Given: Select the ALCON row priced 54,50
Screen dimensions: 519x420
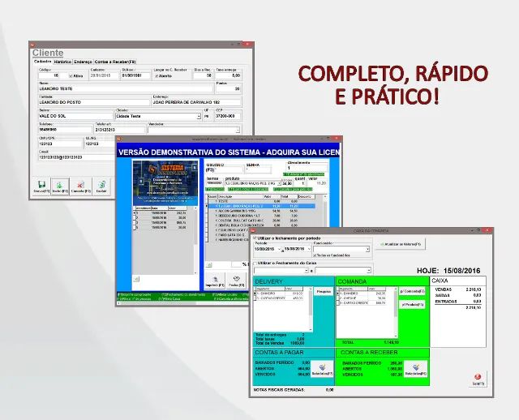Looking at the screenshot, I should [261, 211].
